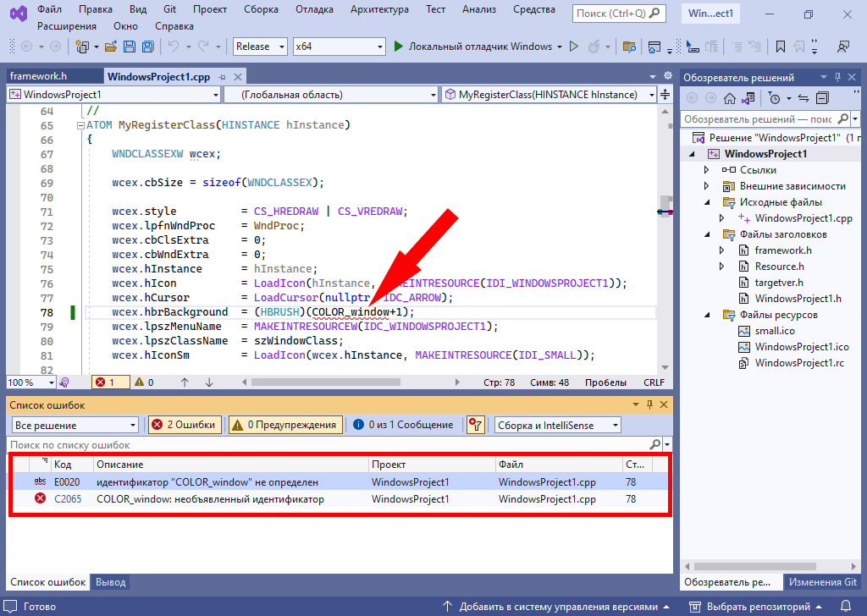The height and width of the screenshot is (616, 867).
Task: Click the error list filter funnel icon
Action: [476, 425]
